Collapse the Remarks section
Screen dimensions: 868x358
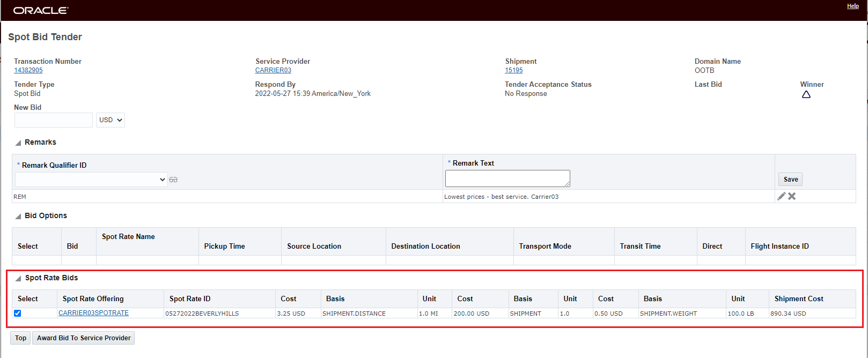(18, 143)
